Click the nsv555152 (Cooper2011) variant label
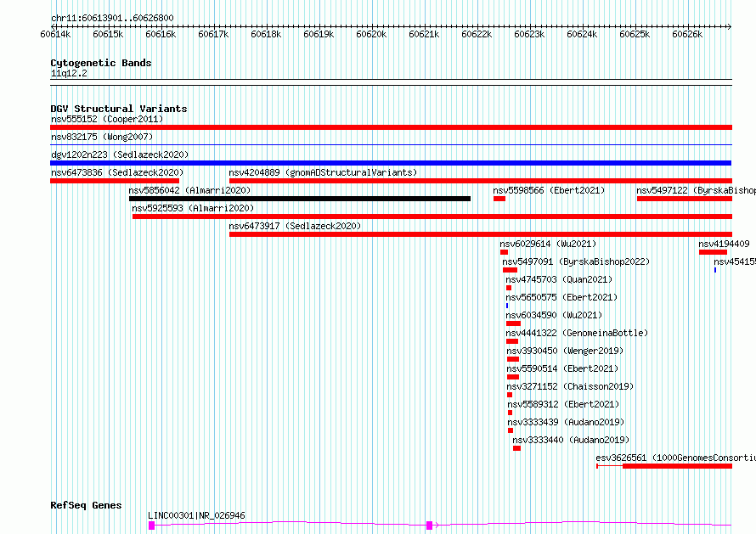The image size is (756, 534). pyautogui.click(x=107, y=119)
